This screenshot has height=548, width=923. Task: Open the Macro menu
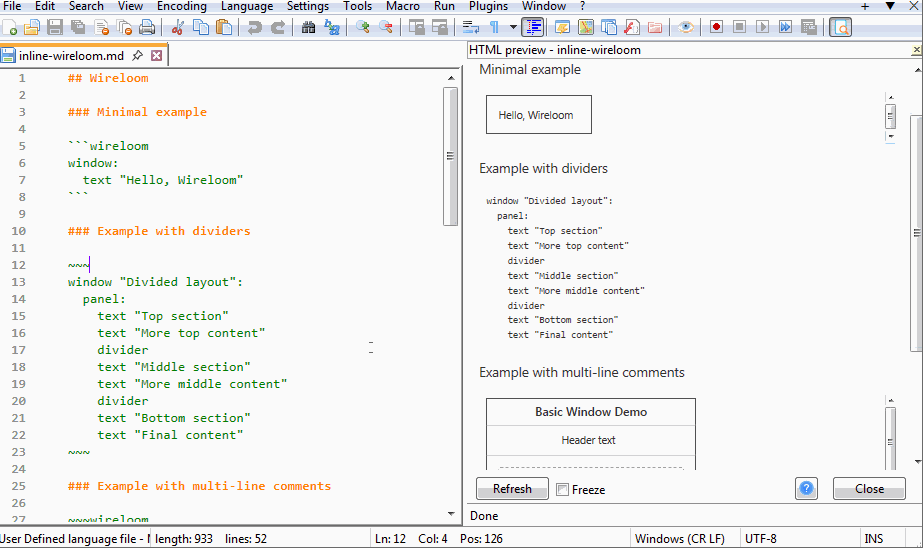(x=403, y=6)
